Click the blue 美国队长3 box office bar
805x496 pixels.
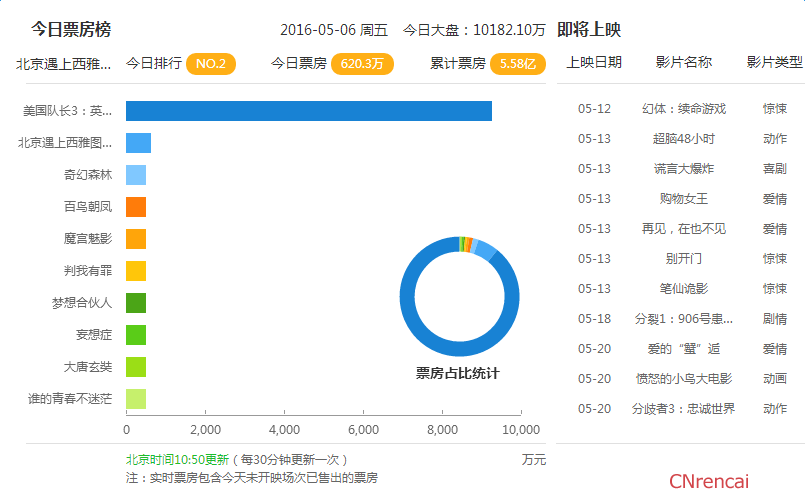click(x=308, y=111)
